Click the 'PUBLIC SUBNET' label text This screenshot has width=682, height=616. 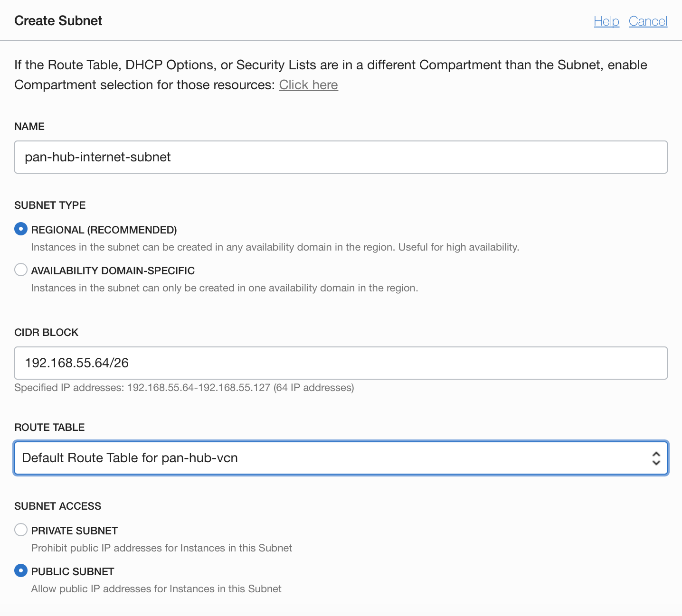(x=73, y=571)
